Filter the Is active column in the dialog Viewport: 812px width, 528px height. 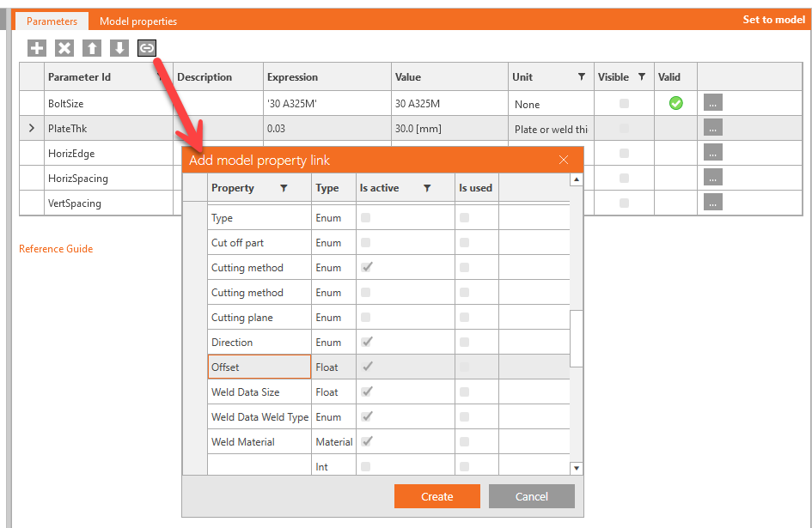[x=427, y=188]
